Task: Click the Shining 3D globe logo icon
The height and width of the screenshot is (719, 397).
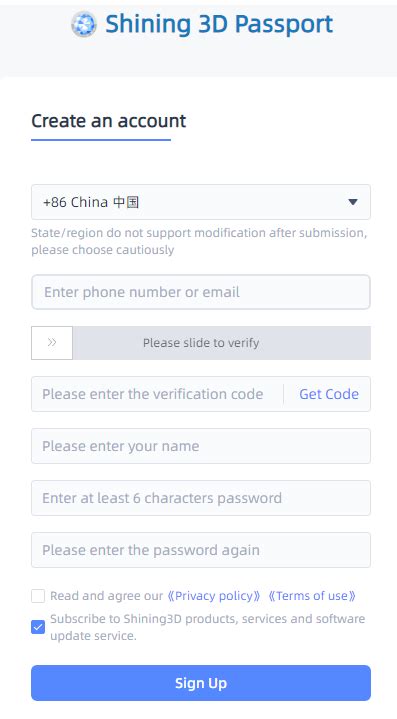Action: 84,24
